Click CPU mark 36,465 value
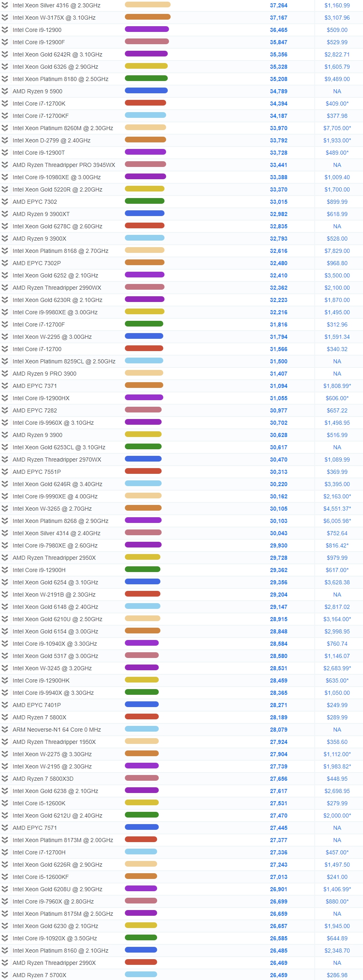This screenshot has height=980, width=363. point(278,30)
